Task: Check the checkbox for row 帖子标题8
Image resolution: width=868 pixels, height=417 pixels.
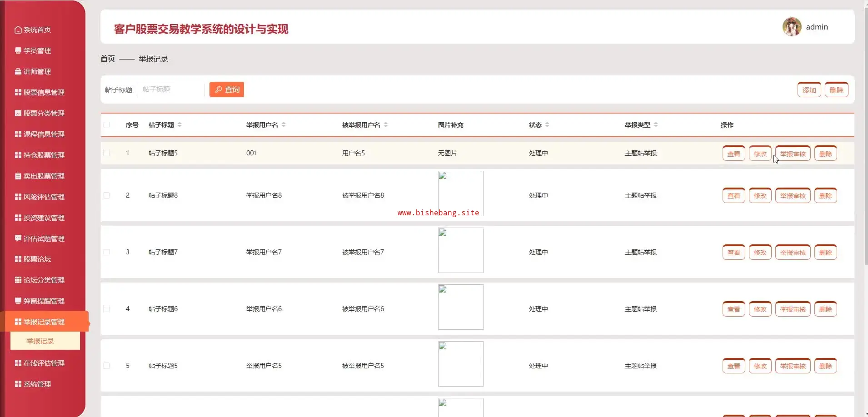Action: [106, 195]
